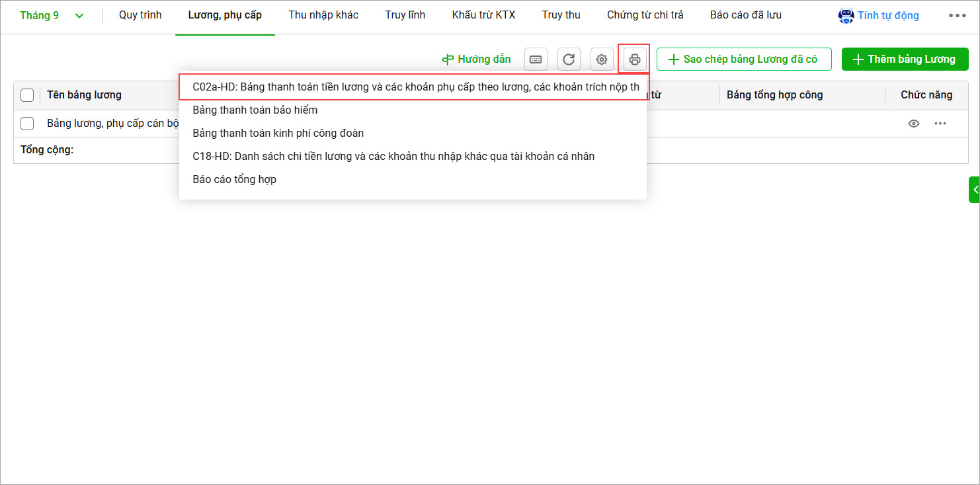Click the printer icon in toolbar
The height and width of the screenshot is (485, 980).
(x=634, y=59)
